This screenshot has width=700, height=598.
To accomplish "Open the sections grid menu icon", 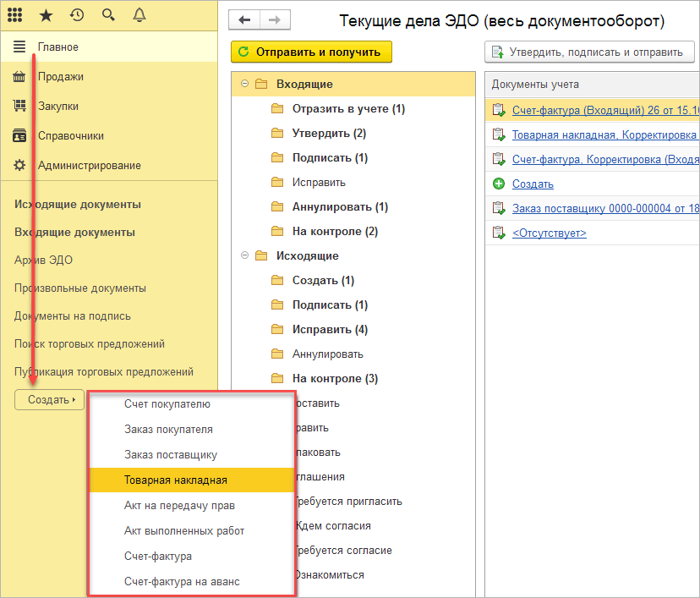I will 14,14.
